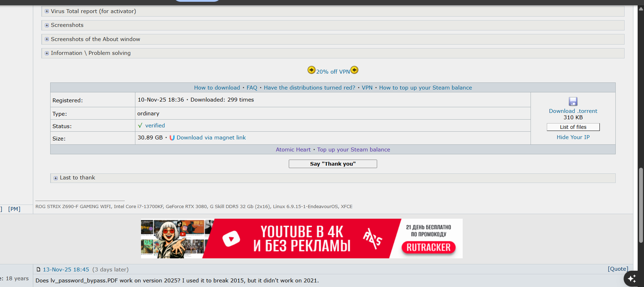
Task: Click the 'Downloaded: 299 times' text
Action: pyautogui.click(x=222, y=100)
